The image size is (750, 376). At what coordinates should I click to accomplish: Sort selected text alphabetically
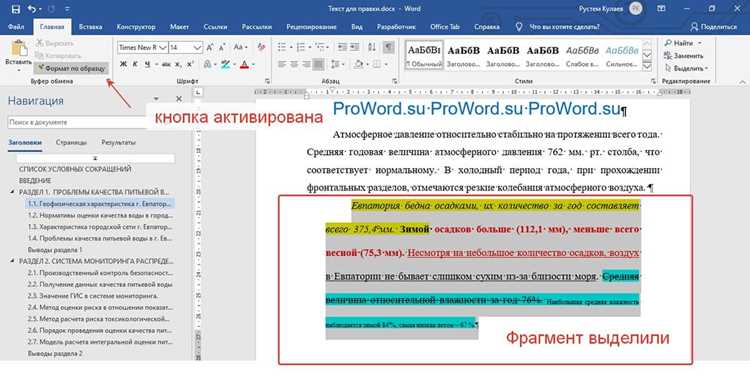tap(372, 47)
